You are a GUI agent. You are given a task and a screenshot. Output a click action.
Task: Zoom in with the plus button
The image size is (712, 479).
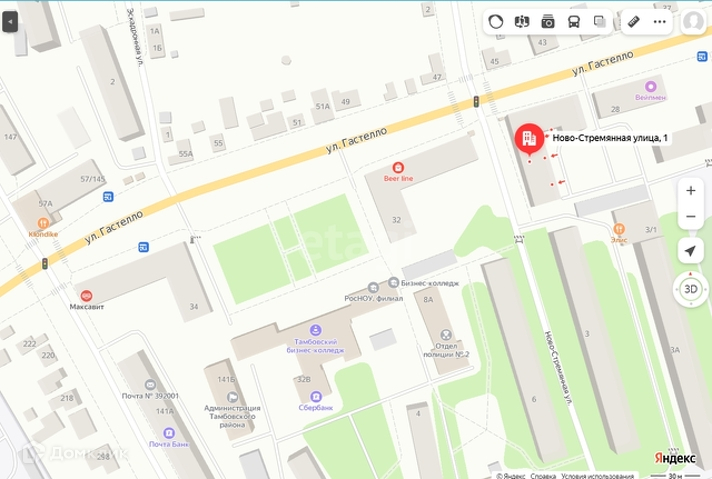click(x=691, y=191)
